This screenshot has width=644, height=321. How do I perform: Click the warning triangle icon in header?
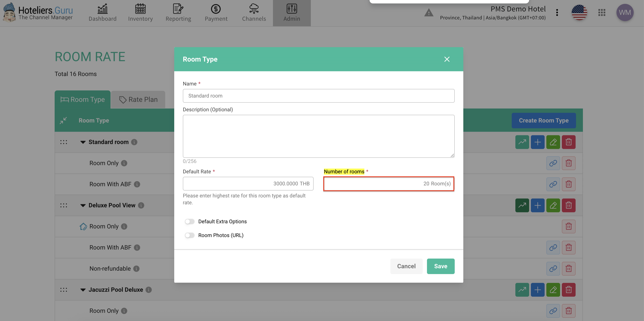tap(428, 12)
